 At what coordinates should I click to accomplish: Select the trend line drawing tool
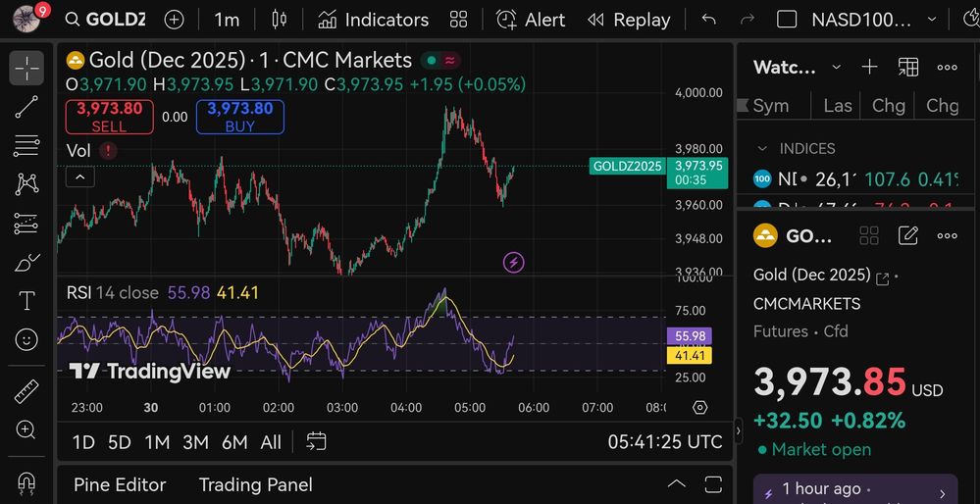point(26,107)
